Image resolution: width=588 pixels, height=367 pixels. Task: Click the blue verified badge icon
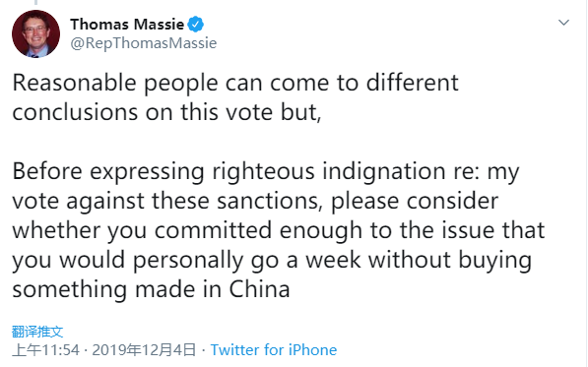pos(195,25)
